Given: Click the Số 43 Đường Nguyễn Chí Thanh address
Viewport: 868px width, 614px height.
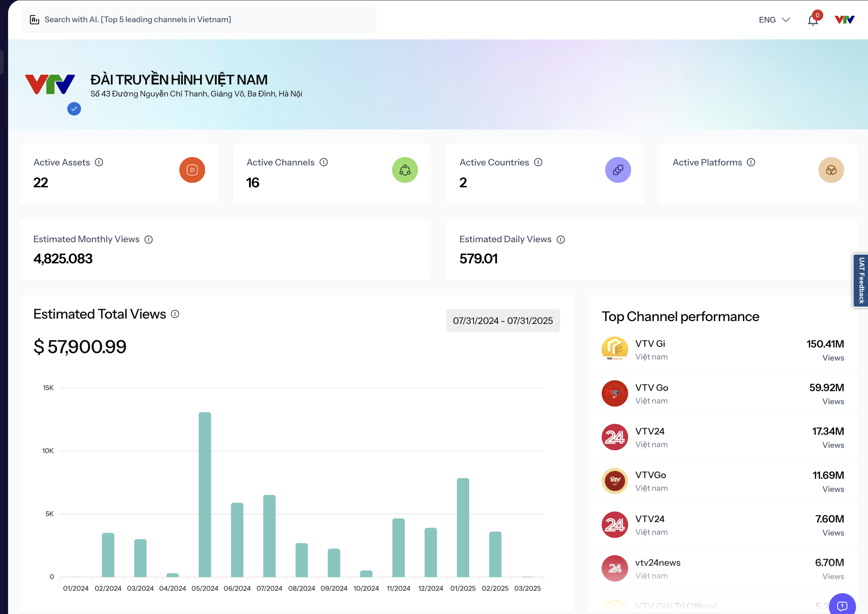Looking at the screenshot, I should [196, 93].
